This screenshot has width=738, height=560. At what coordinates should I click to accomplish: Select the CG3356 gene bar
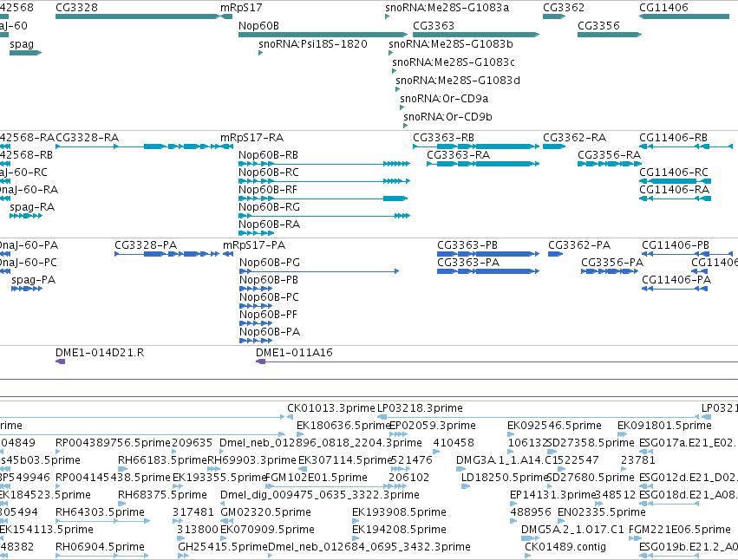click(x=610, y=35)
